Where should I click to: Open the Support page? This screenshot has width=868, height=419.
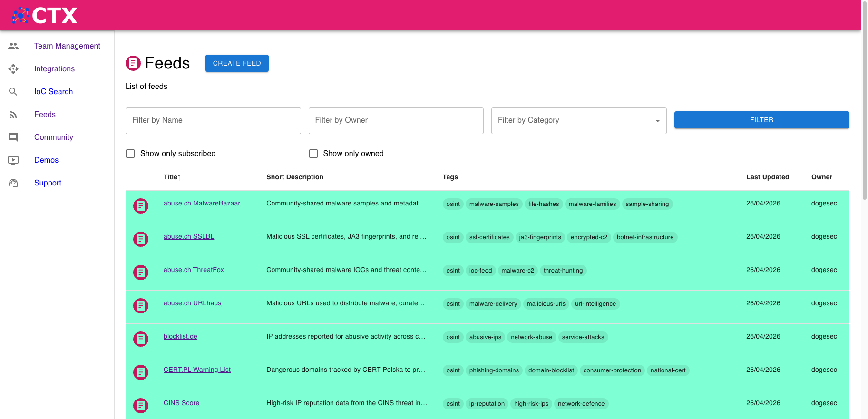(x=48, y=183)
